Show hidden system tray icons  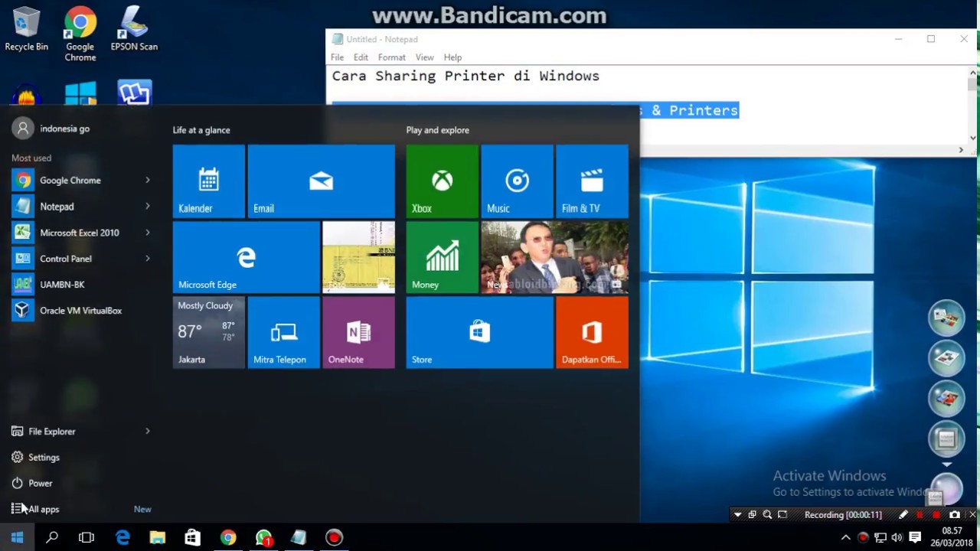click(846, 538)
